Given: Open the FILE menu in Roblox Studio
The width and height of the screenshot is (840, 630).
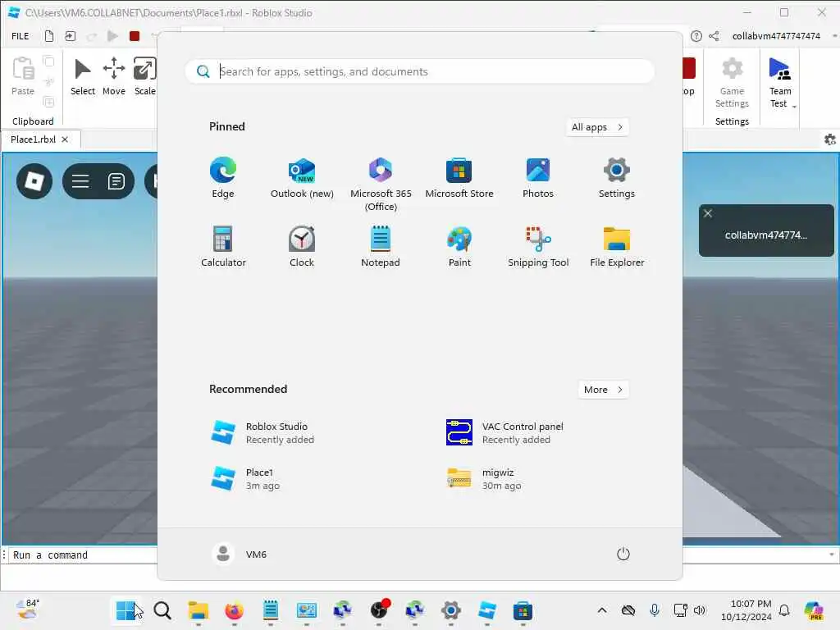Looking at the screenshot, I should click(x=21, y=36).
